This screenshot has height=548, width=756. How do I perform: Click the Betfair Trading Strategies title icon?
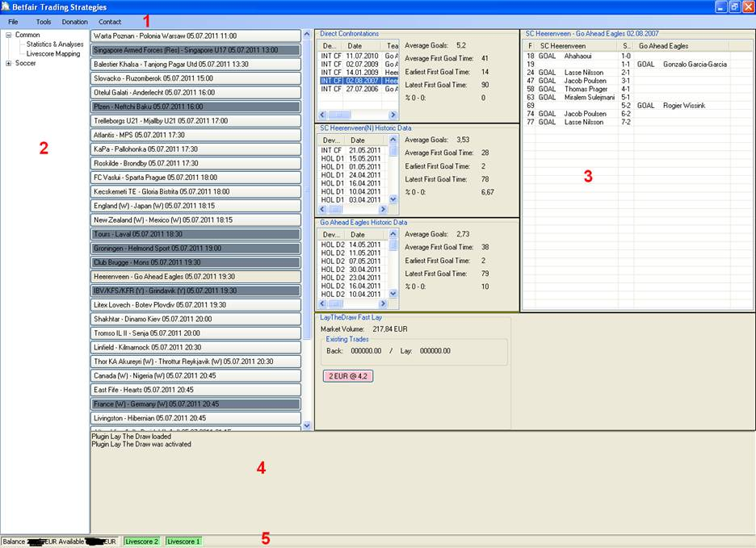[x=6, y=6]
